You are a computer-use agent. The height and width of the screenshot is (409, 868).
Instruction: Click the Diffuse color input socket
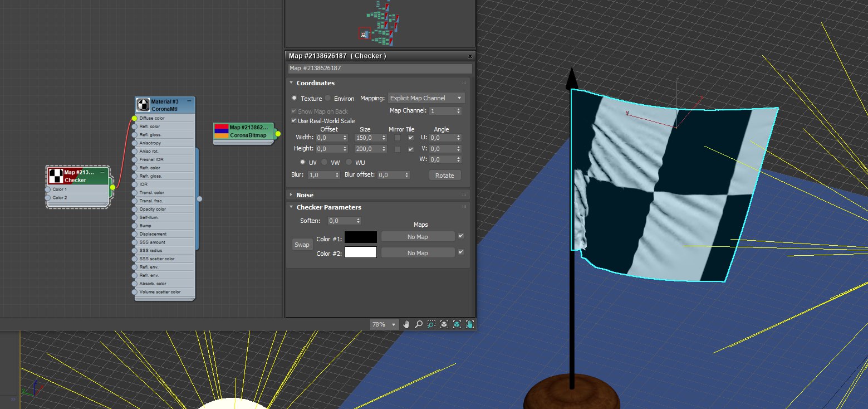coord(134,118)
